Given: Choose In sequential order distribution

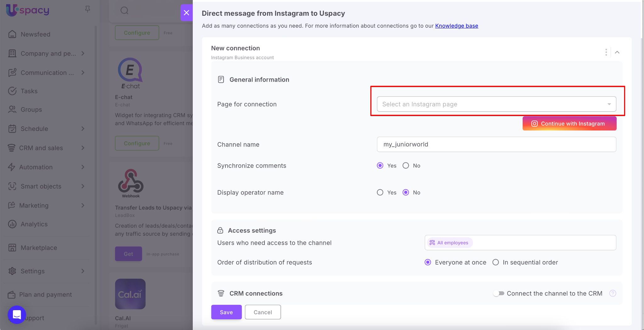Looking at the screenshot, I should tap(496, 262).
